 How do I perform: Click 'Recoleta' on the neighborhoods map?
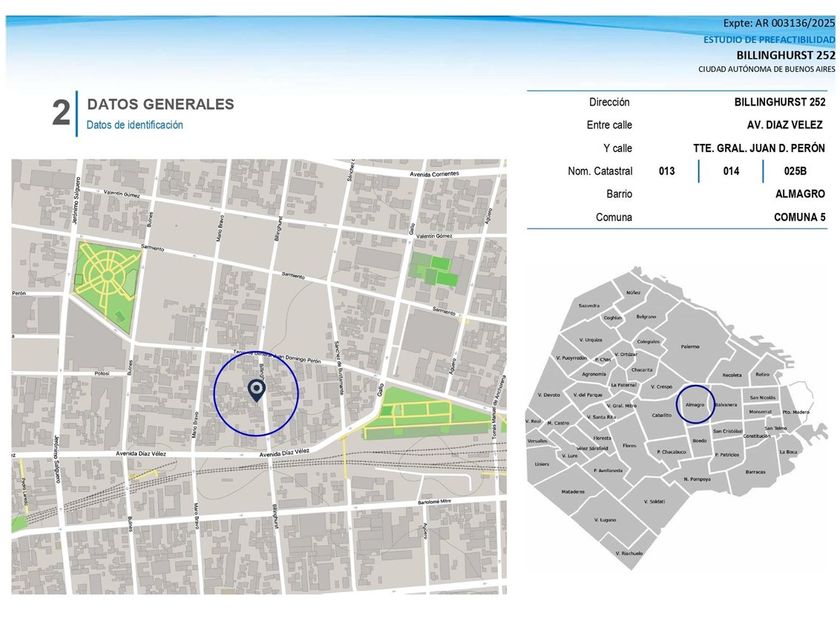[x=732, y=375]
